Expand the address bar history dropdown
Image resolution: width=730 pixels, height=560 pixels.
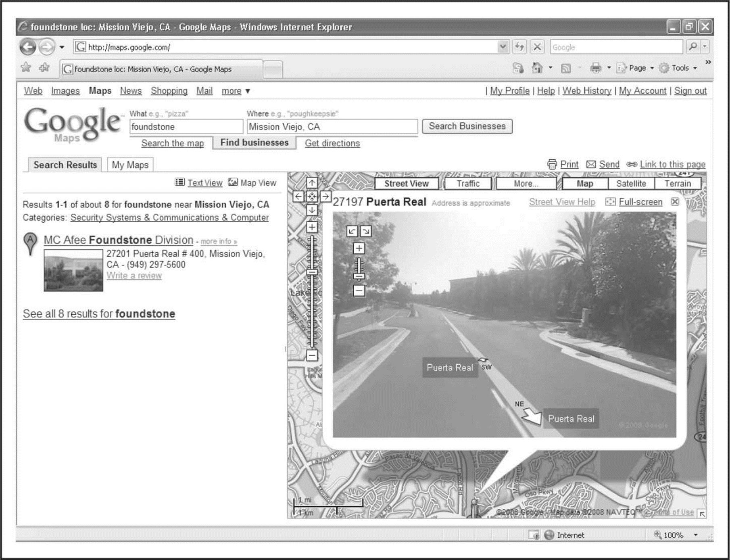pyautogui.click(x=503, y=47)
